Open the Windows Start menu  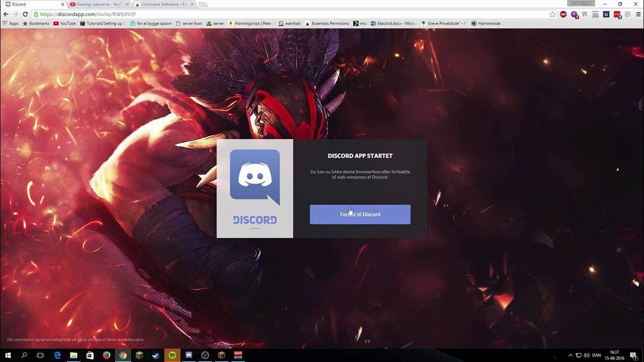click(x=8, y=355)
